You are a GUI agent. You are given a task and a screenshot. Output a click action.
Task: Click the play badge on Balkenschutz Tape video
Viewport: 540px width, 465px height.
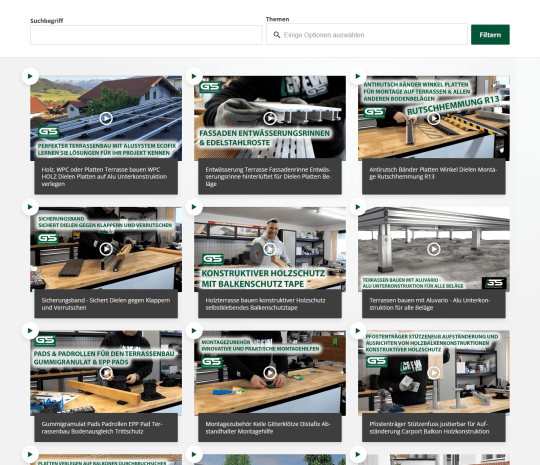pyautogui.click(x=194, y=207)
